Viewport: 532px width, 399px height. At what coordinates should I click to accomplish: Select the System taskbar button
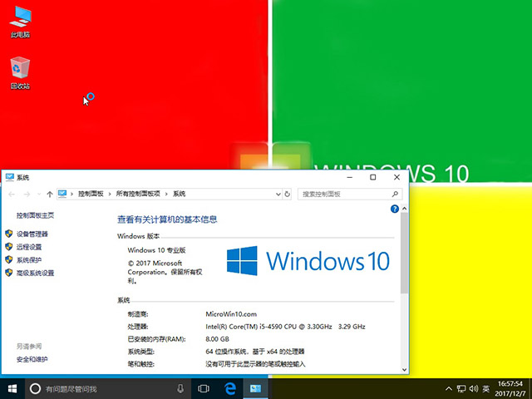point(255,389)
